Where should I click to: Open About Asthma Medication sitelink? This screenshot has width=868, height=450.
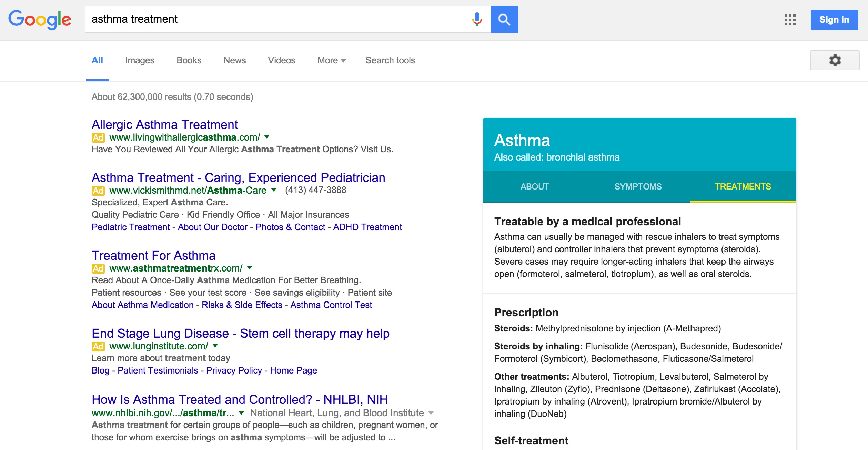[x=143, y=305]
